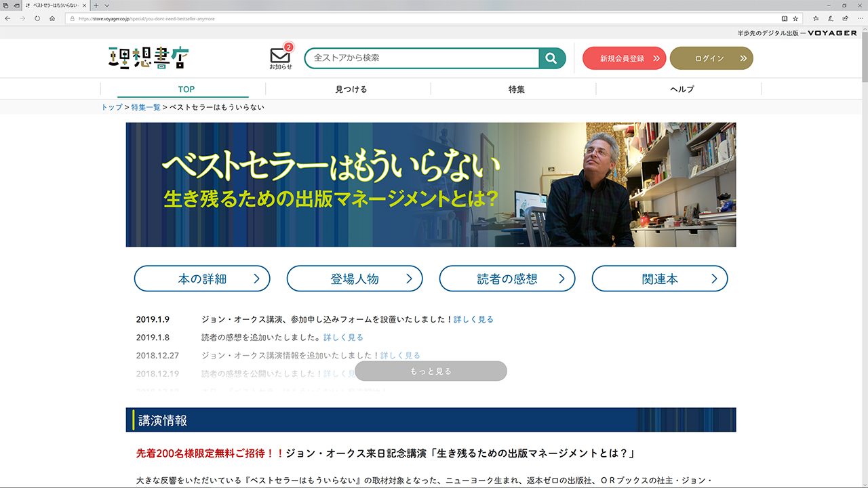This screenshot has width=868, height=488.
Task: Share this page via share icon
Action: pos(844,18)
